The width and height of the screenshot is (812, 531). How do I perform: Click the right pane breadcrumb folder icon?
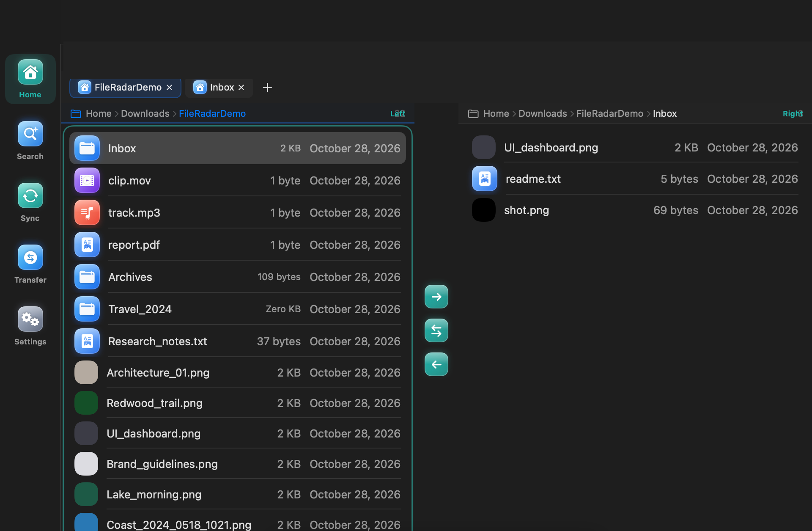tap(473, 114)
